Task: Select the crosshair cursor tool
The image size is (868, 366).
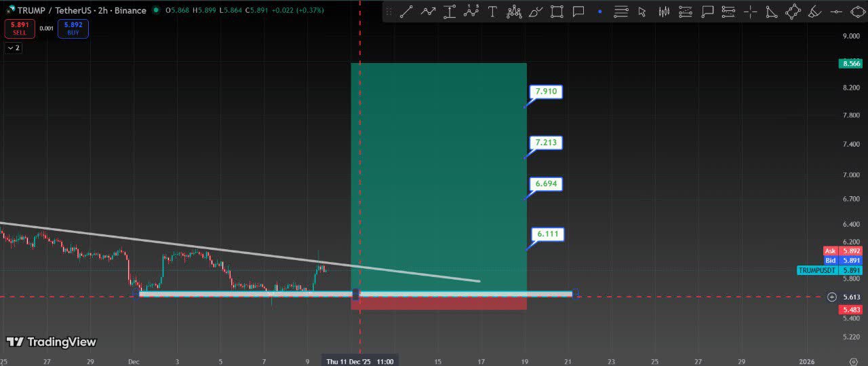Action: [750, 12]
